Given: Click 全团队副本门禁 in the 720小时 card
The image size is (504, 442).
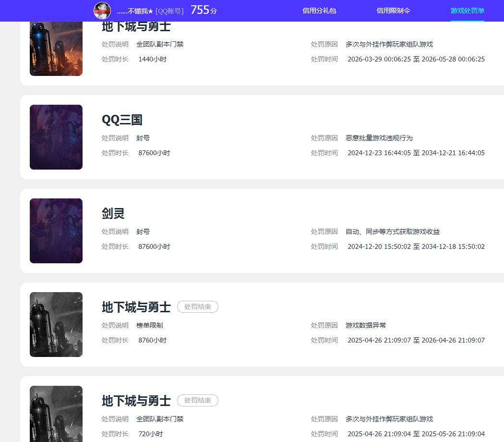Looking at the screenshot, I should coord(160,419).
